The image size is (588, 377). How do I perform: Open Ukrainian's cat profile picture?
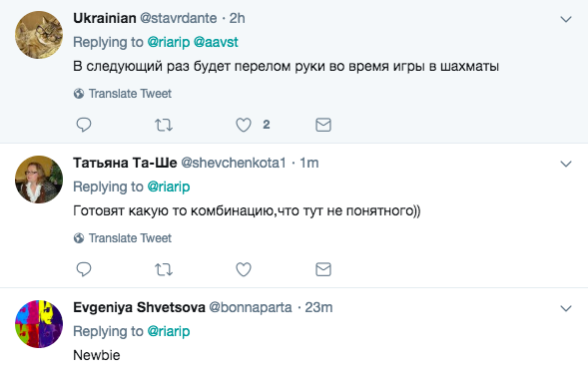[39, 35]
